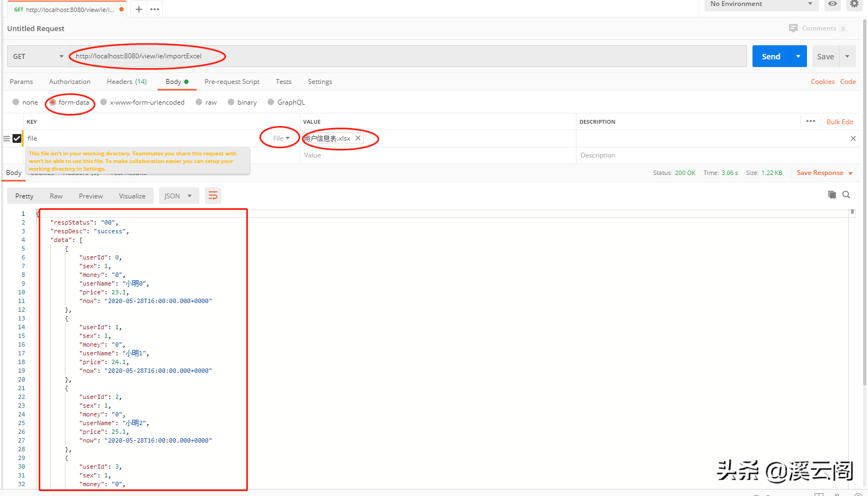Image resolution: width=868 pixels, height=496 pixels.
Task: Open a new request tab with plus icon
Action: pos(139,9)
